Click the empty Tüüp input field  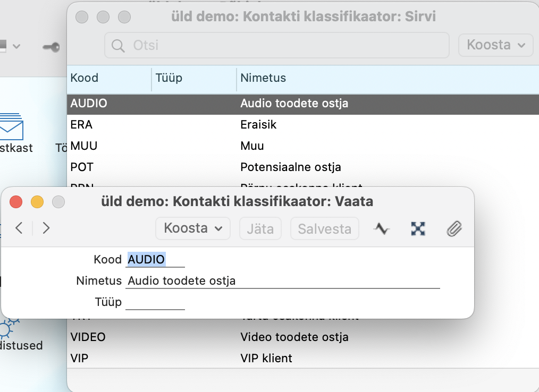pyautogui.click(x=155, y=302)
